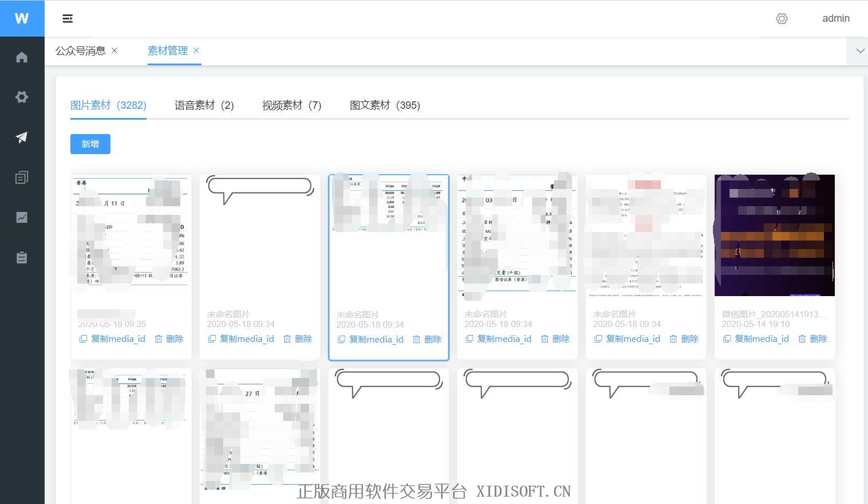Close the 素材管理 tab
This screenshot has height=504, width=868.
[196, 50]
